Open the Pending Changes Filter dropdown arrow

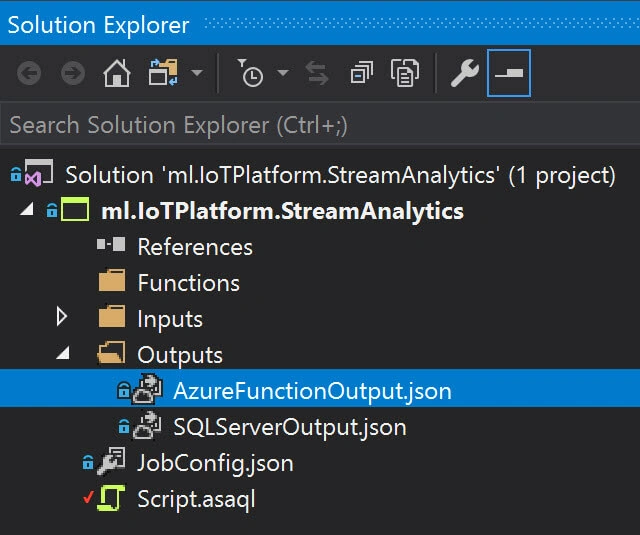coord(283,73)
